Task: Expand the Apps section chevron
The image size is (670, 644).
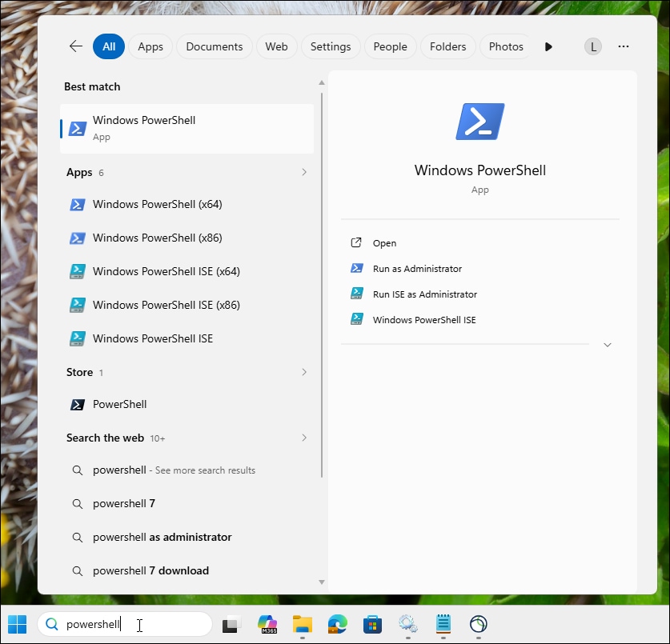Action: pyautogui.click(x=304, y=172)
